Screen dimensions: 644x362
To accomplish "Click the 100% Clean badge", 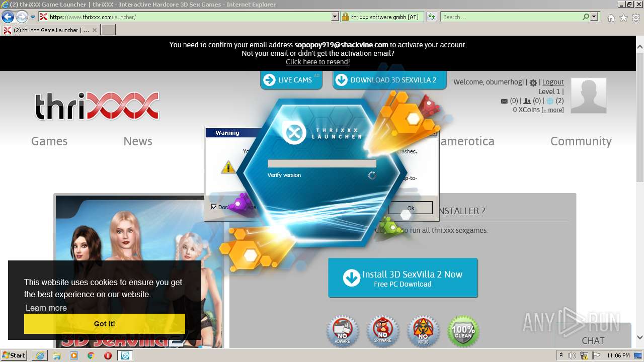I will [463, 332].
